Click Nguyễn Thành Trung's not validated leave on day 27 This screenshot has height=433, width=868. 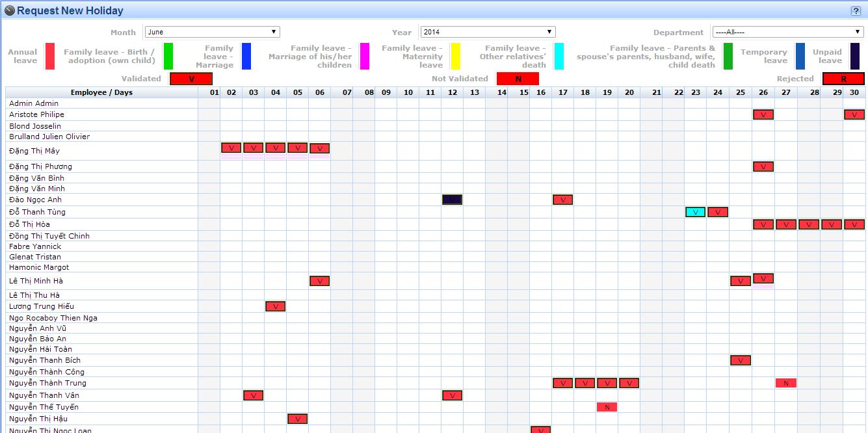click(x=785, y=383)
